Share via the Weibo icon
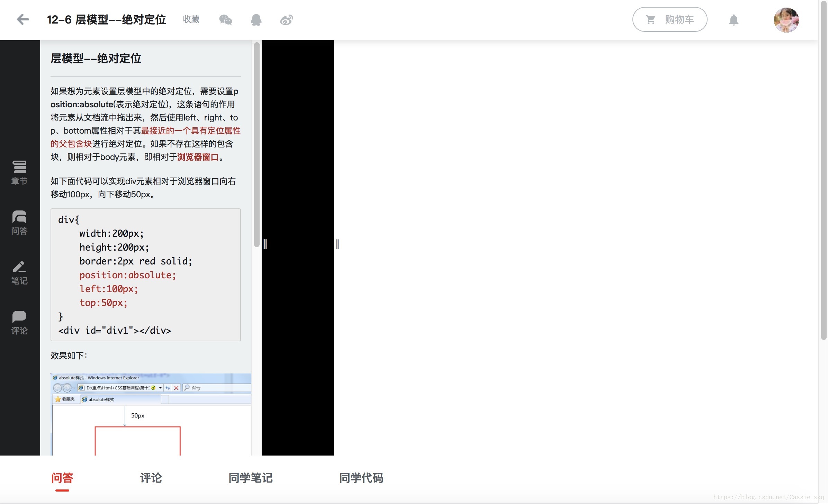This screenshot has height=504, width=828. click(287, 20)
